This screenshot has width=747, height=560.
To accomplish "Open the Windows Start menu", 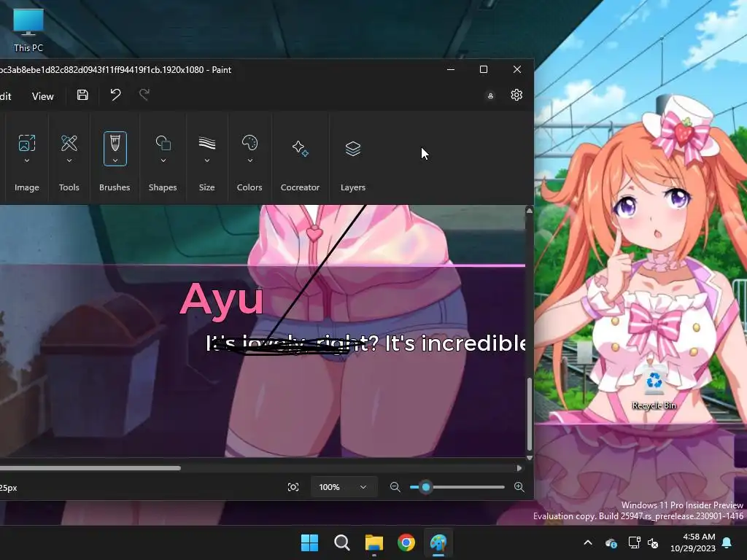I will coord(309,542).
